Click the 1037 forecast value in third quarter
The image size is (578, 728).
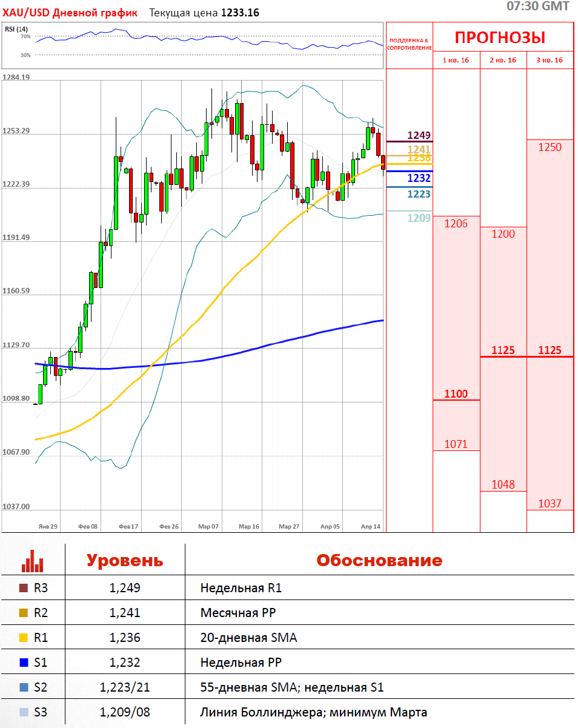tap(550, 504)
